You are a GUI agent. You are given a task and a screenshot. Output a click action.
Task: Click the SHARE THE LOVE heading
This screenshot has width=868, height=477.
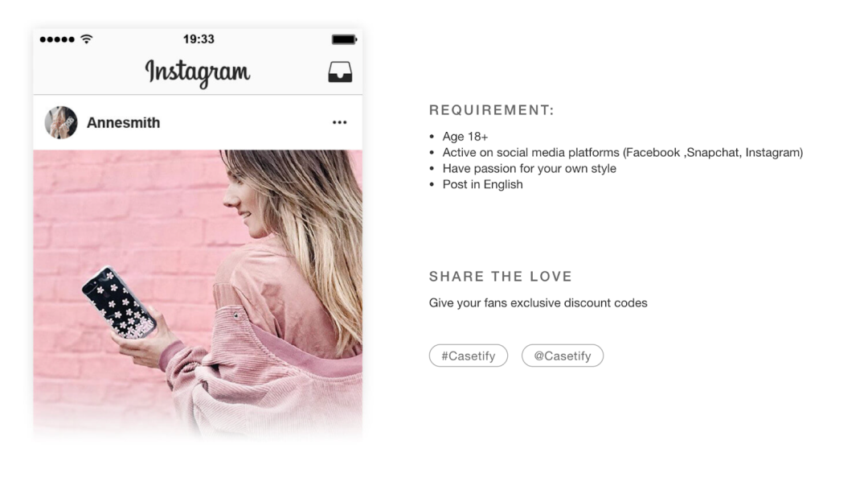tap(501, 277)
